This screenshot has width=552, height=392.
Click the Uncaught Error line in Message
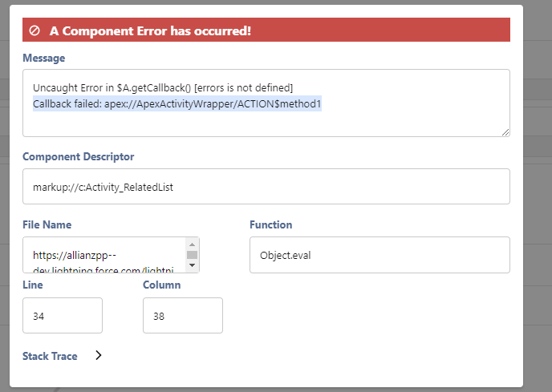point(162,87)
